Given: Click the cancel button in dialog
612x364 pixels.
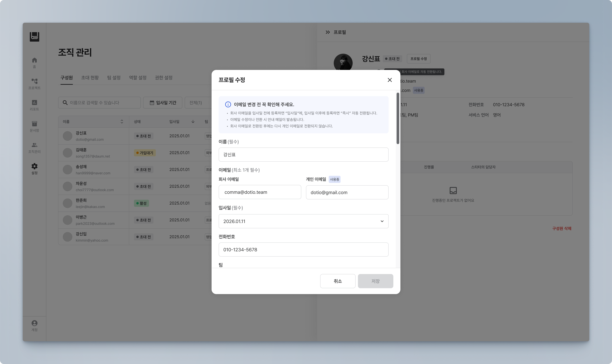Looking at the screenshot, I should tap(338, 281).
